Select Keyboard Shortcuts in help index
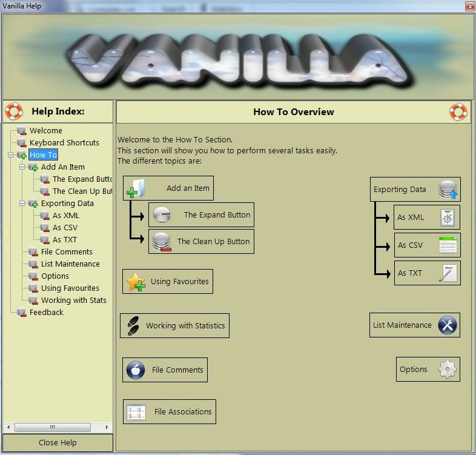Image resolution: width=476 pixels, height=455 pixels. [64, 143]
